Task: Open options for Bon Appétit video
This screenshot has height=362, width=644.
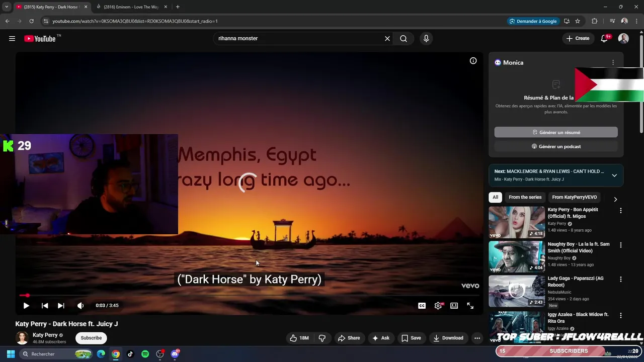Action: tap(620, 211)
